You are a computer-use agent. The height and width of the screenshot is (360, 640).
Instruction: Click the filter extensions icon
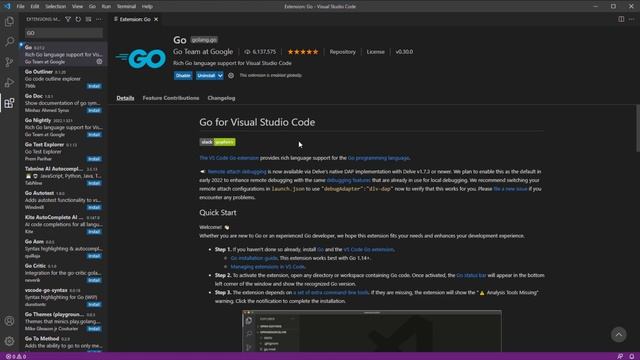tap(68, 19)
